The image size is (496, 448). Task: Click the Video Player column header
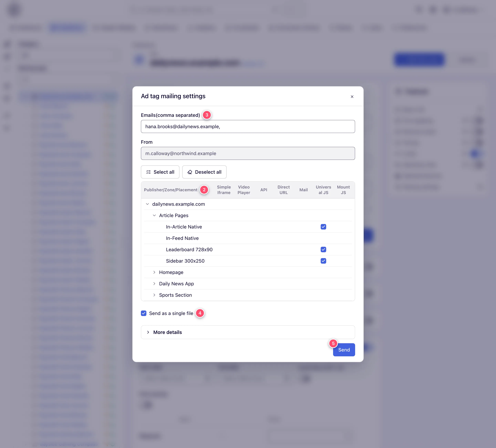244,190
